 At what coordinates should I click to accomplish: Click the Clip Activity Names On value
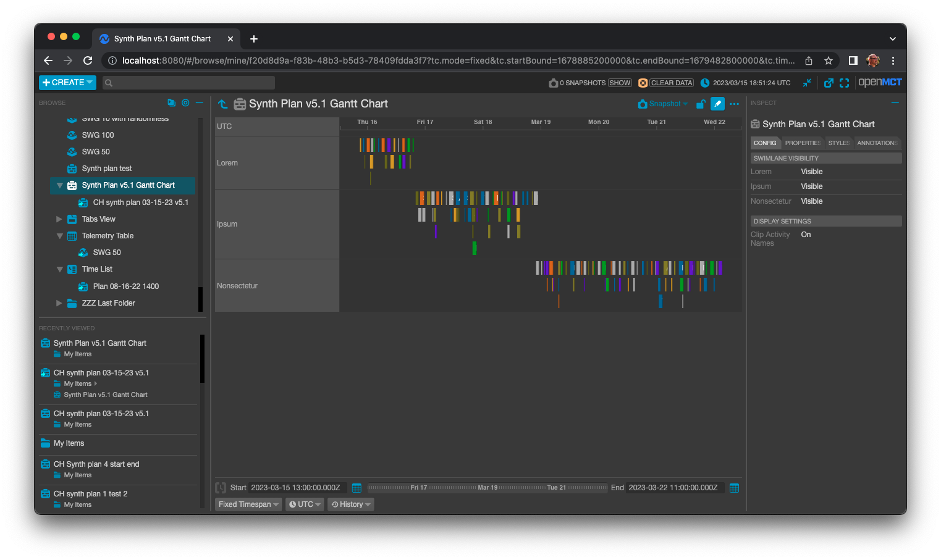pyautogui.click(x=806, y=235)
